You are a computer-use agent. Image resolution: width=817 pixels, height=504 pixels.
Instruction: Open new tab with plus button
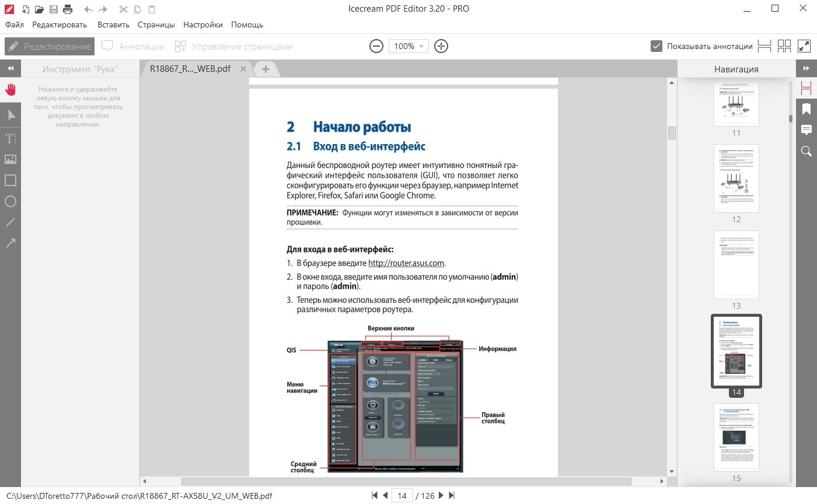[266, 69]
